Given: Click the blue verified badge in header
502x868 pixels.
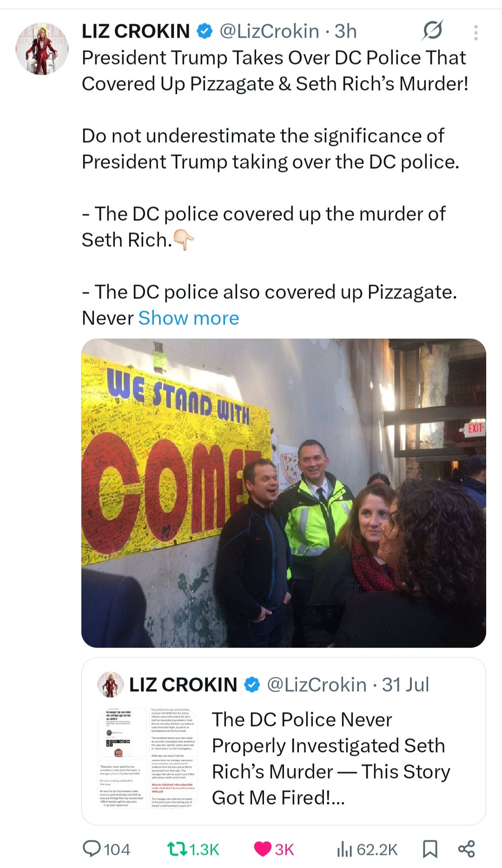Looking at the screenshot, I should [205, 32].
